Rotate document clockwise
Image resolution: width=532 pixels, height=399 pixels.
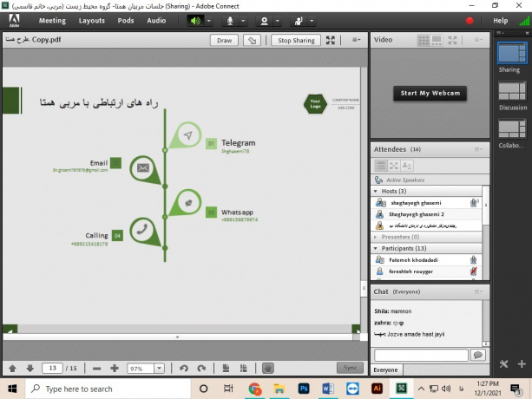pyautogui.click(x=201, y=368)
